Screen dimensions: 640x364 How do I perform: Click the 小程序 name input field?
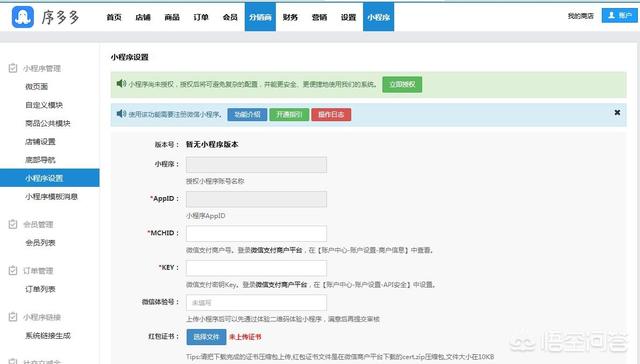click(x=256, y=165)
